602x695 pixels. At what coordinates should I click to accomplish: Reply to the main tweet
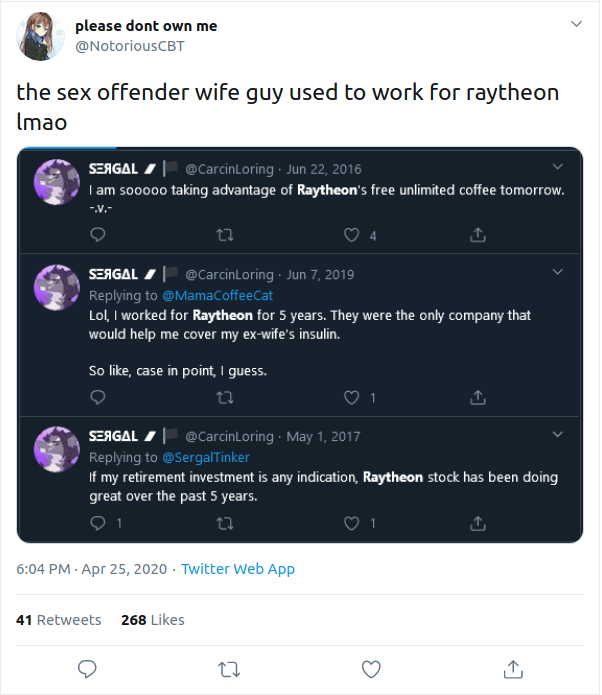point(87,667)
